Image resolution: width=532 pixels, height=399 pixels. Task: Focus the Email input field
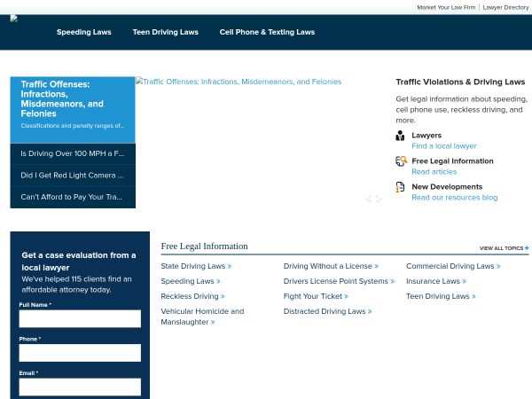pos(80,387)
